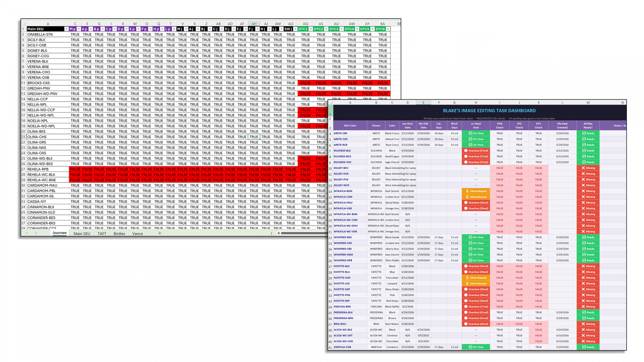This screenshot has width=644, height=362.
Task: Switch to the Birdies sheet tab
Action: [x=119, y=234]
